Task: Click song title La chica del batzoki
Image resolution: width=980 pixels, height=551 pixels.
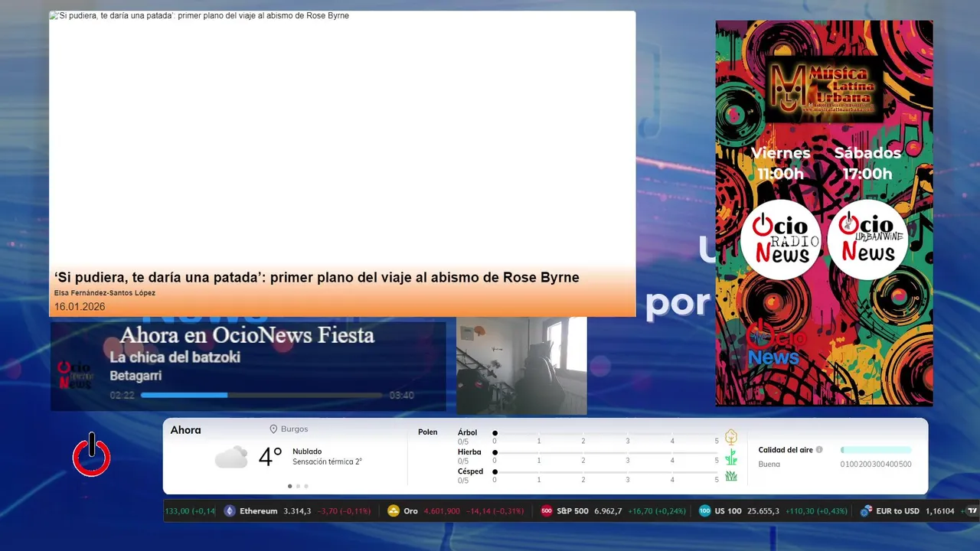Action: [175, 357]
